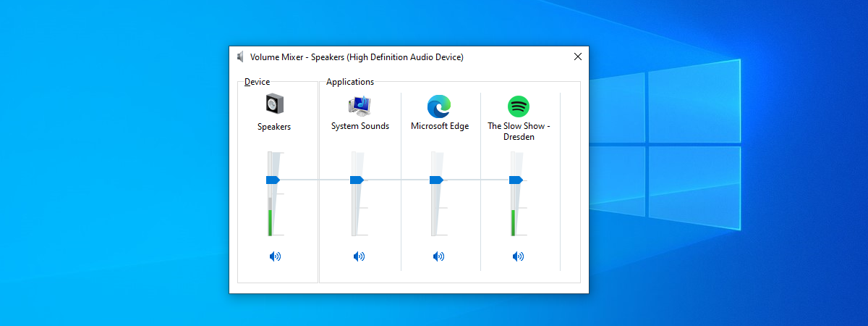This screenshot has width=868, height=326.
Task: Mute the Speakers device
Action: point(275,256)
